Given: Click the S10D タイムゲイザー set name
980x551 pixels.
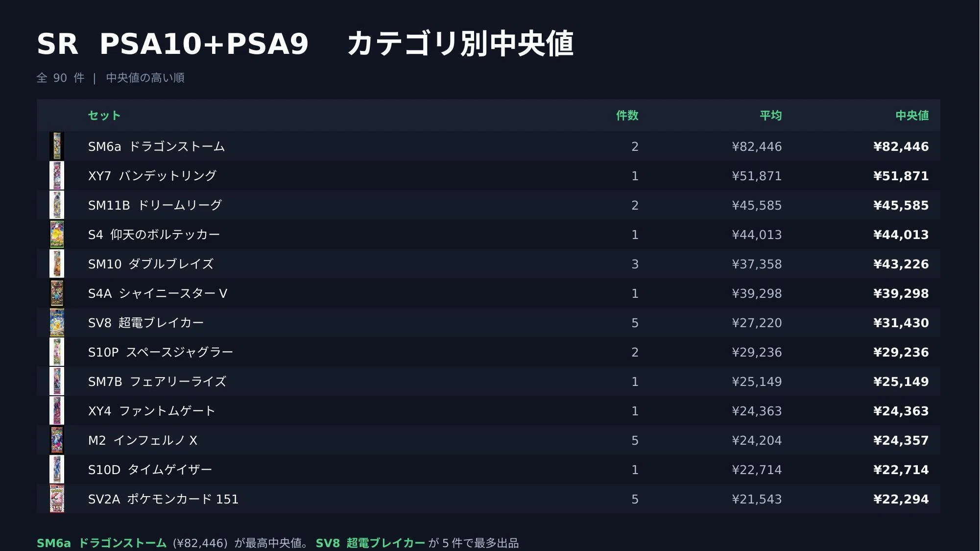Looking at the screenshot, I should coord(150,470).
